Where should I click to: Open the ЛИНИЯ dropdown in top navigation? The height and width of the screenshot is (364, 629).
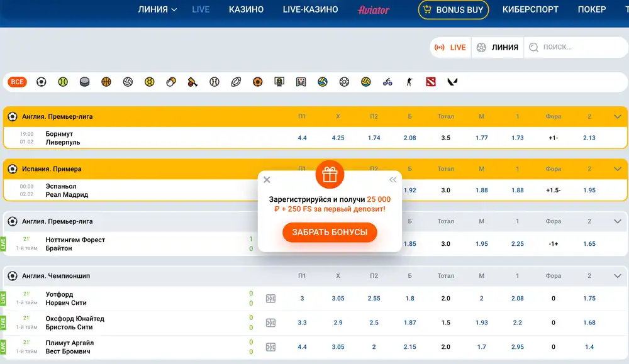click(157, 9)
